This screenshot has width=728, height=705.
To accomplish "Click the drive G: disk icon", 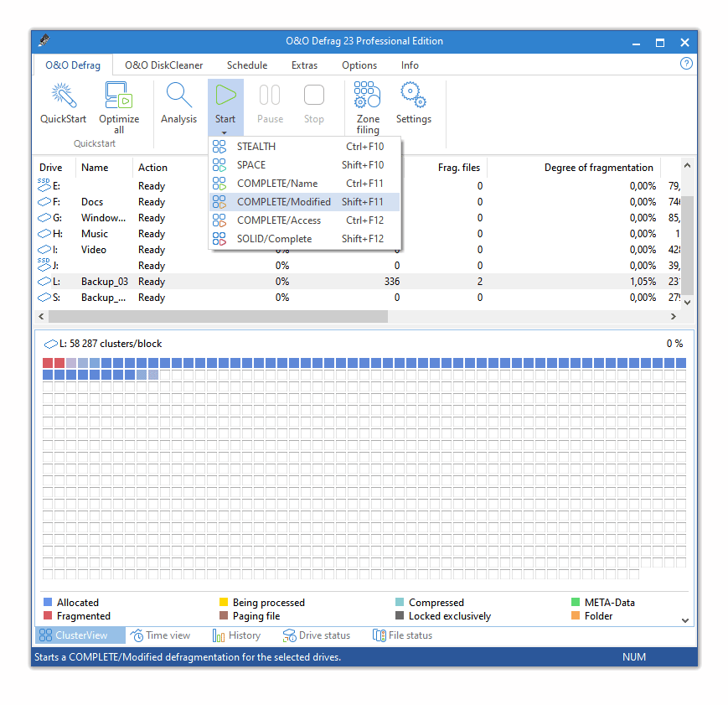I will (44, 217).
